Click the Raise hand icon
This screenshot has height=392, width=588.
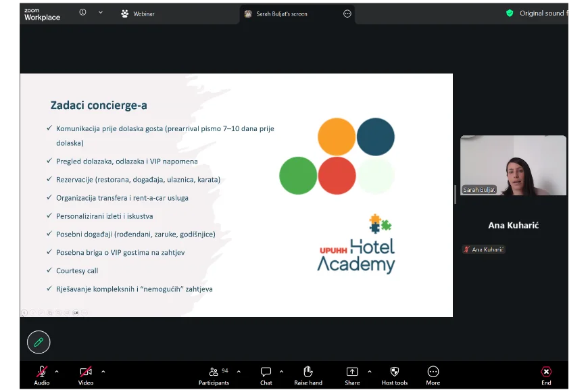[308, 372]
